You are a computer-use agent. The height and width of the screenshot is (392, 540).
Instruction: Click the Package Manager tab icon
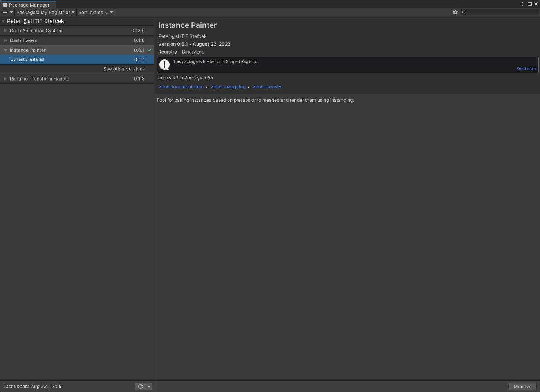click(5, 5)
